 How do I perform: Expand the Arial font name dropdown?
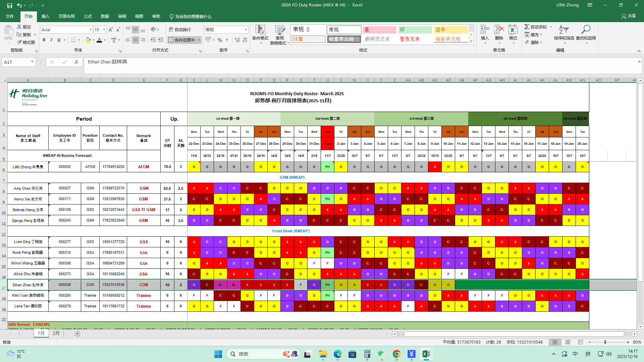[x=91, y=30]
